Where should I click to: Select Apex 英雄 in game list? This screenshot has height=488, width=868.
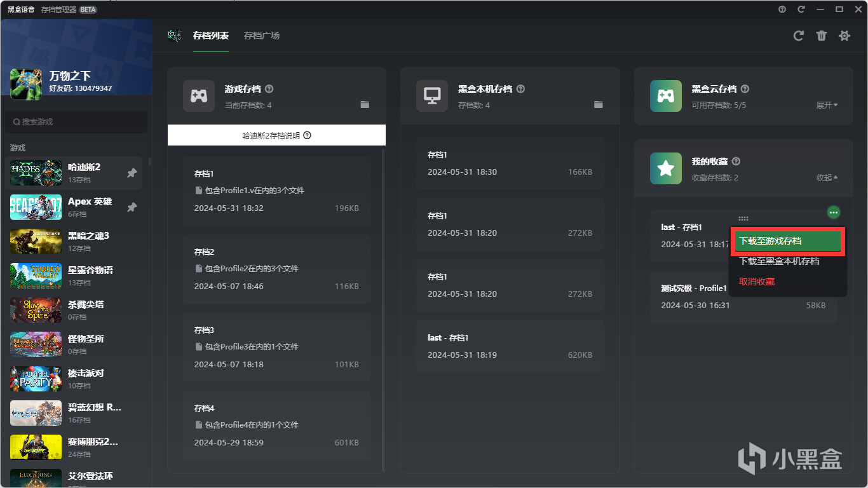click(74, 207)
